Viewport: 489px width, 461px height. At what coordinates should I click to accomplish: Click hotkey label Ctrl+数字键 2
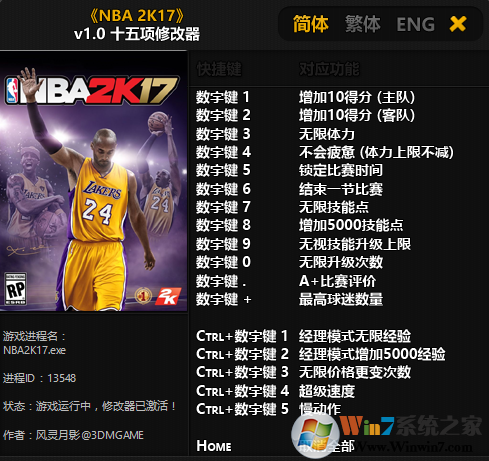242,354
